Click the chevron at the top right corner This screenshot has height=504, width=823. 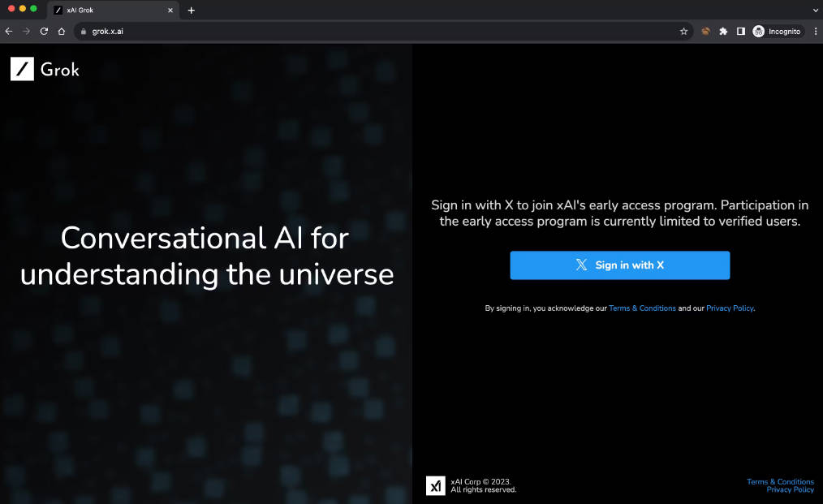tap(815, 10)
